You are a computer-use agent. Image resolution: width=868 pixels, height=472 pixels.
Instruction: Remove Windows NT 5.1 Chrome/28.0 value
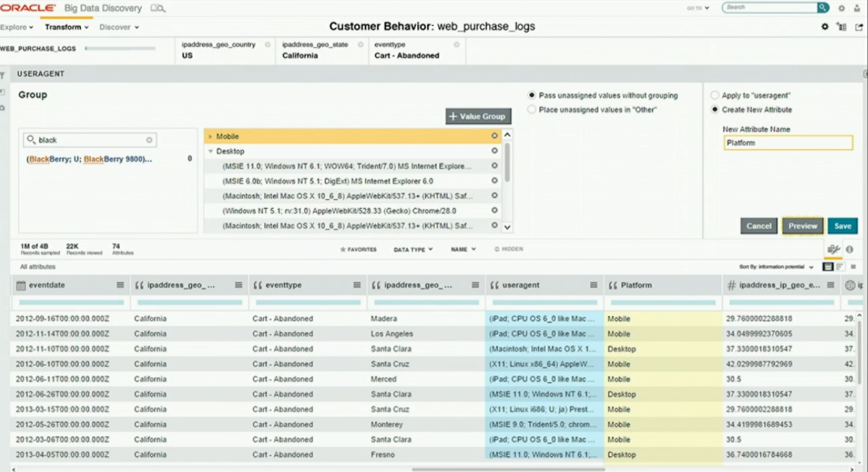point(494,211)
